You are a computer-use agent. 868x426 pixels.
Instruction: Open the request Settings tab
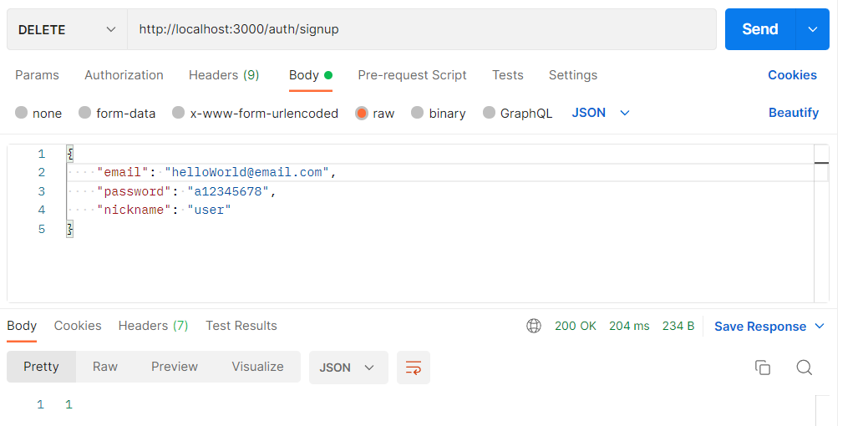(x=573, y=75)
